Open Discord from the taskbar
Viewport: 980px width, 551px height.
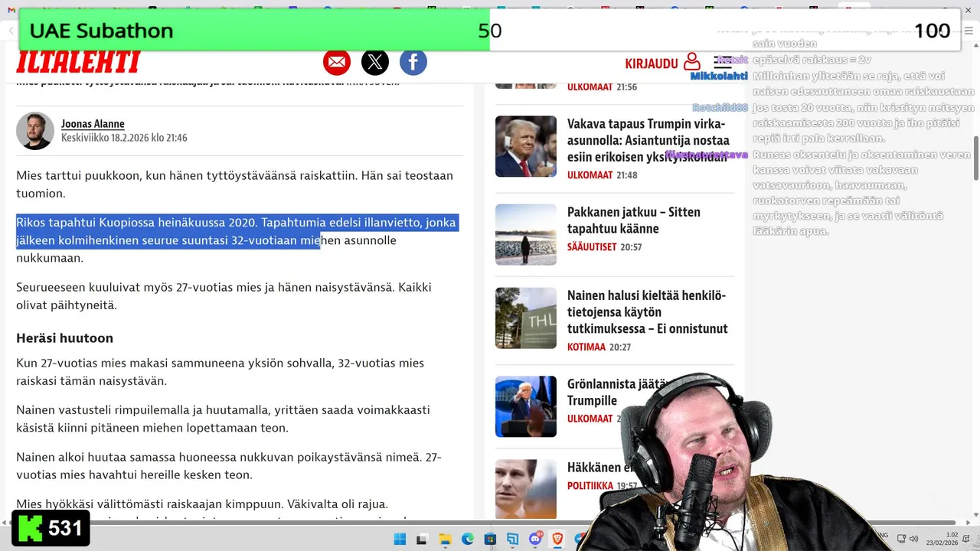pos(535,540)
